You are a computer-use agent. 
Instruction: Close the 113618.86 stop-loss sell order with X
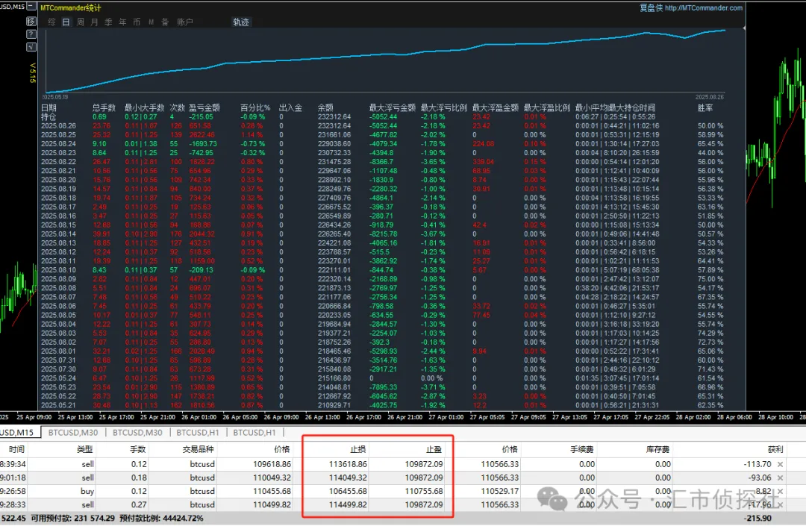point(781,464)
